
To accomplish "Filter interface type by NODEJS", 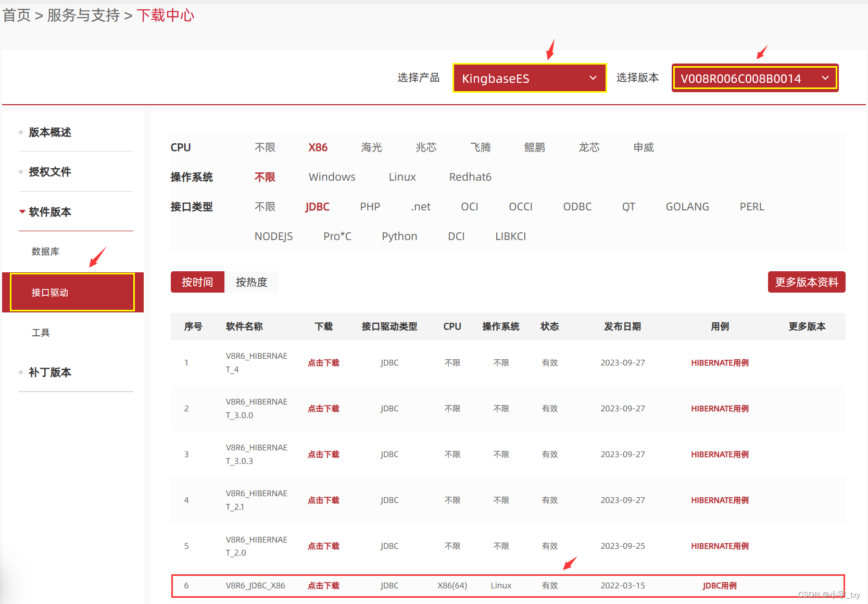I will click(x=274, y=236).
